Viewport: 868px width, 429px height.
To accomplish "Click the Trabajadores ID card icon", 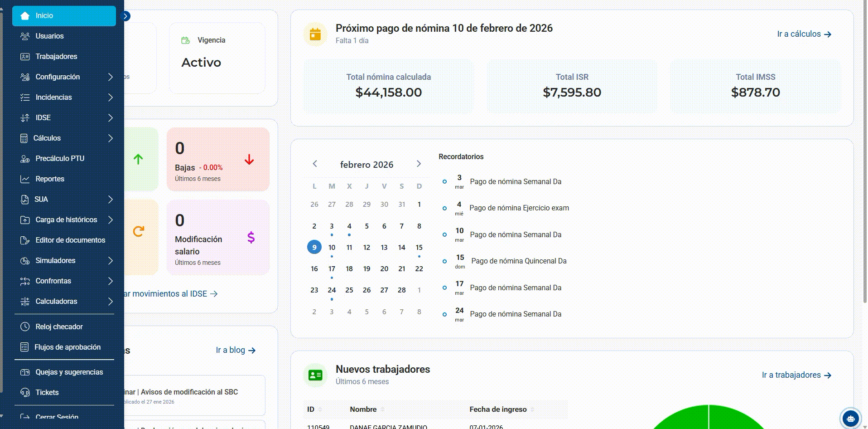I will 25,57.
